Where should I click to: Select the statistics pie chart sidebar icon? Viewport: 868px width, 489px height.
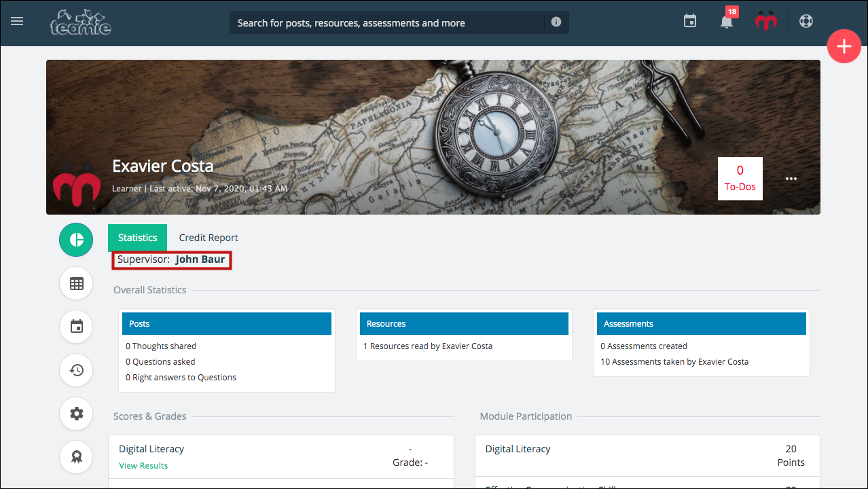(76, 240)
